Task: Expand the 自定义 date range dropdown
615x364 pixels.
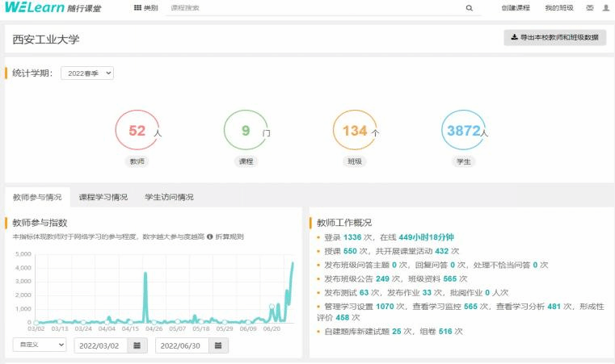Action: click(x=39, y=345)
